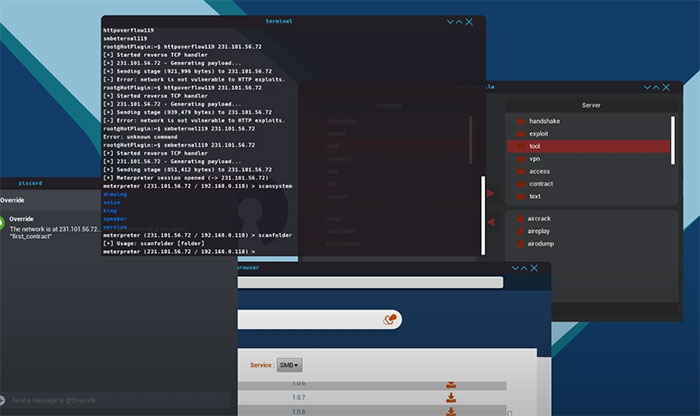The image size is (700, 416).
Task: Download exploit version 1.0.7
Action: tap(451, 397)
